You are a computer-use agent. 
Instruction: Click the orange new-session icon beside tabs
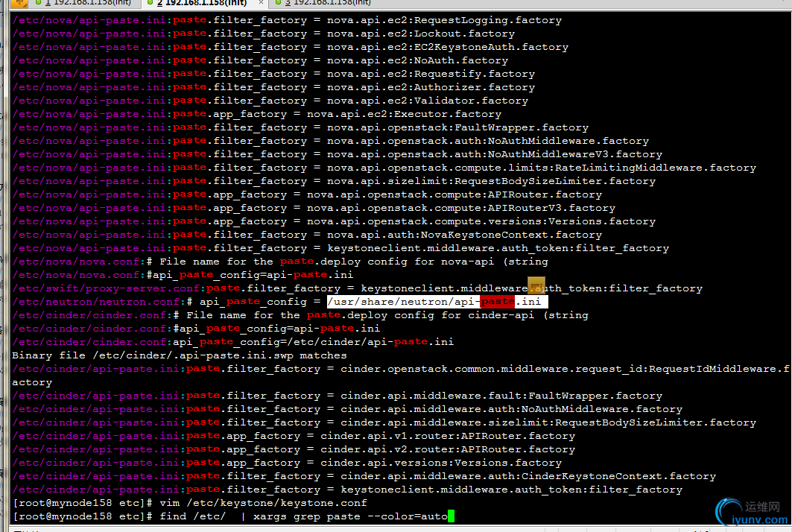click(19, 3)
